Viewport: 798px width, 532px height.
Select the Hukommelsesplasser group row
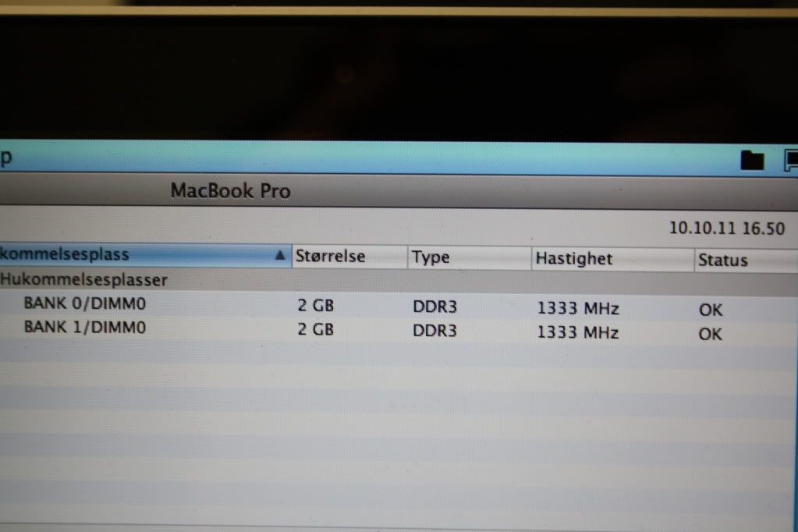(84, 278)
